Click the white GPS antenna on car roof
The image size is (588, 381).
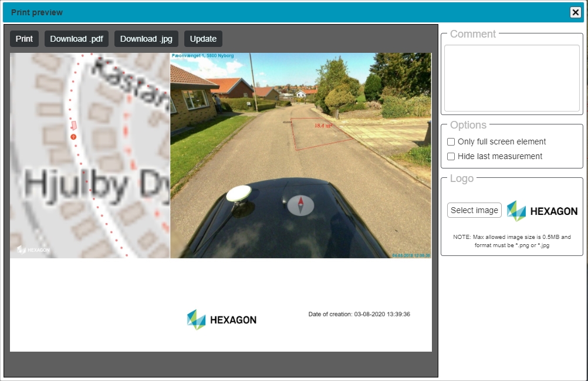239,193
